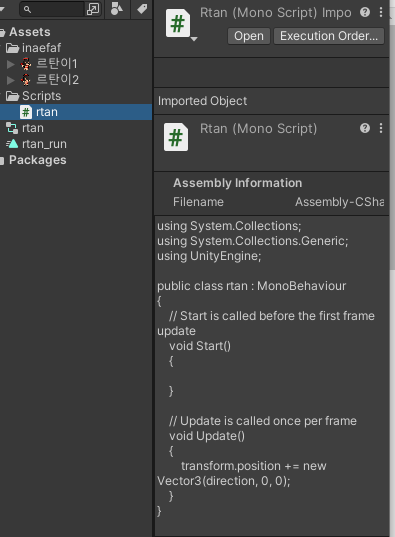Open the importer header kebab menu

pos(381,12)
